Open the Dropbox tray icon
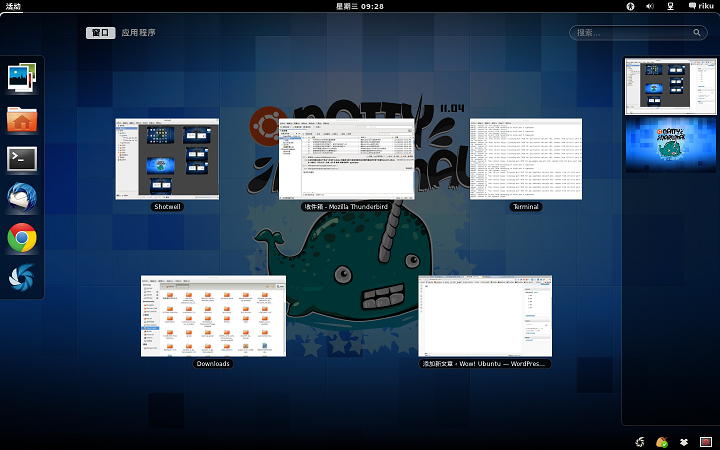Screen dimensions: 720x450 684,442
